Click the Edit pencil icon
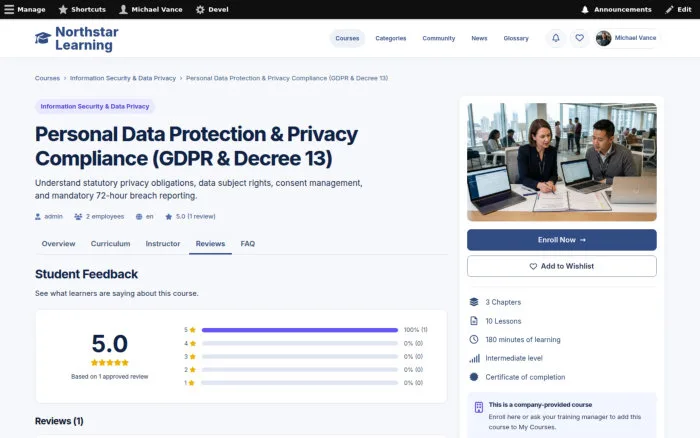Image resolution: width=700 pixels, height=438 pixels. coord(669,9)
